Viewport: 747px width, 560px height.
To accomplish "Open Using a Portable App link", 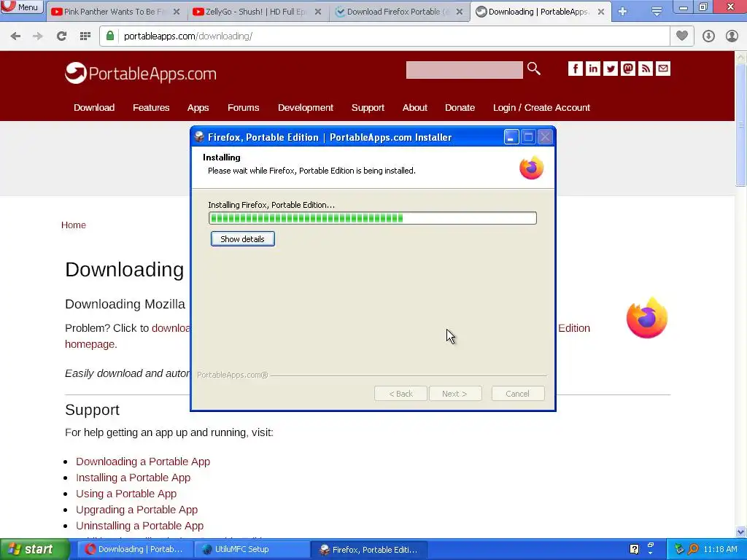I will pos(126,494).
